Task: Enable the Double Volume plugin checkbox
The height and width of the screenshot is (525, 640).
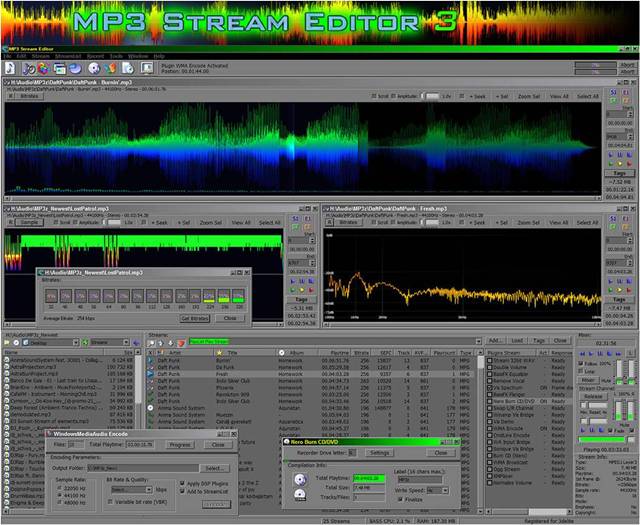Action: pos(489,367)
